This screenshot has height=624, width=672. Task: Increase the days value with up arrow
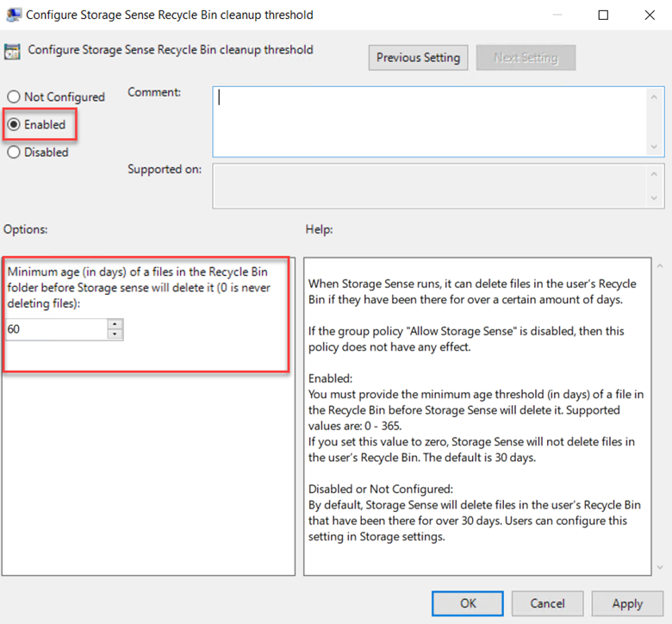click(x=115, y=324)
